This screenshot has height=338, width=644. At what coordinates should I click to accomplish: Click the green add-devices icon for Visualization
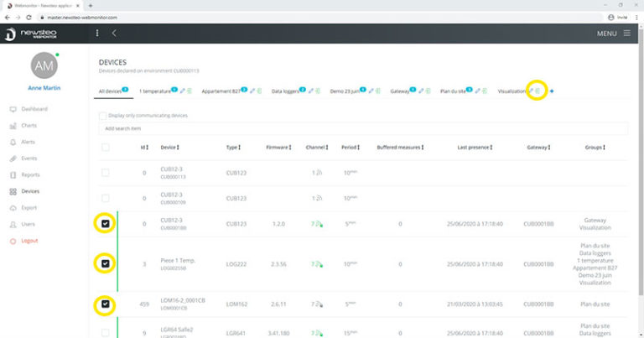[x=538, y=91]
